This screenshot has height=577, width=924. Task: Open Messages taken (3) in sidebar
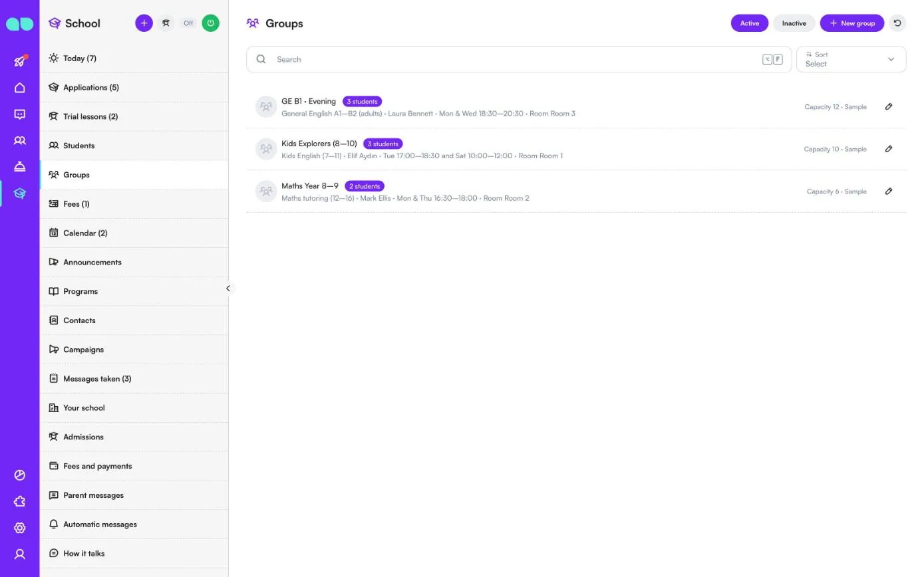(x=134, y=379)
